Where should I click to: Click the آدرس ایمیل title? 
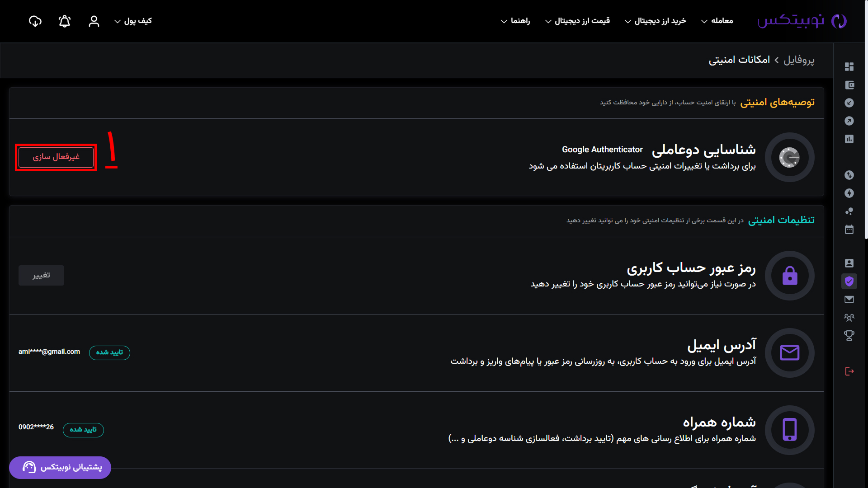(x=722, y=345)
